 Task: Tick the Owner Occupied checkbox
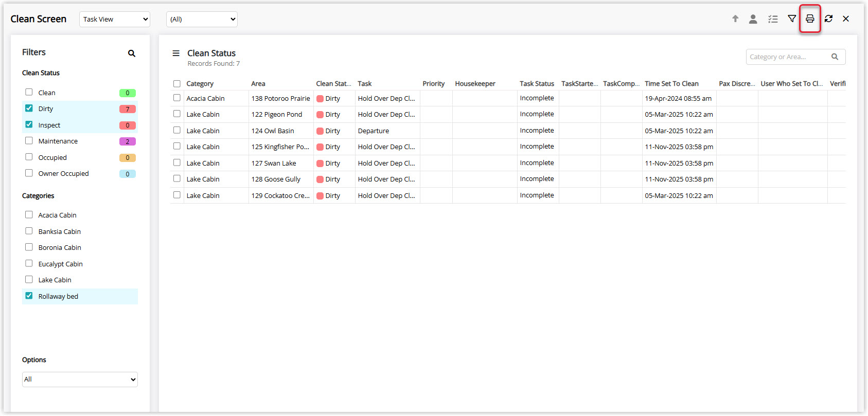pyautogui.click(x=29, y=173)
